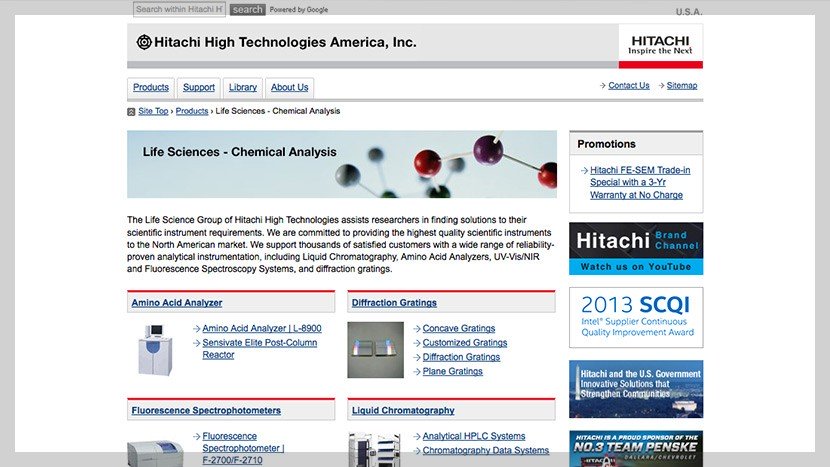Click Hitachi and the U.S. Government banner
Image resolution: width=830 pixels, height=467 pixels.
[x=636, y=389]
